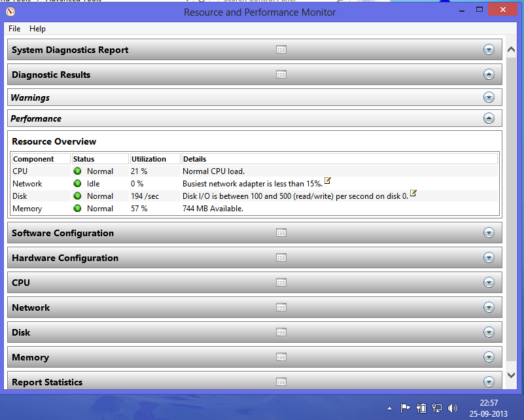Image resolution: width=524 pixels, height=420 pixels.
Task: Select Network utilization 0 %
Action: click(x=137, y=184)
